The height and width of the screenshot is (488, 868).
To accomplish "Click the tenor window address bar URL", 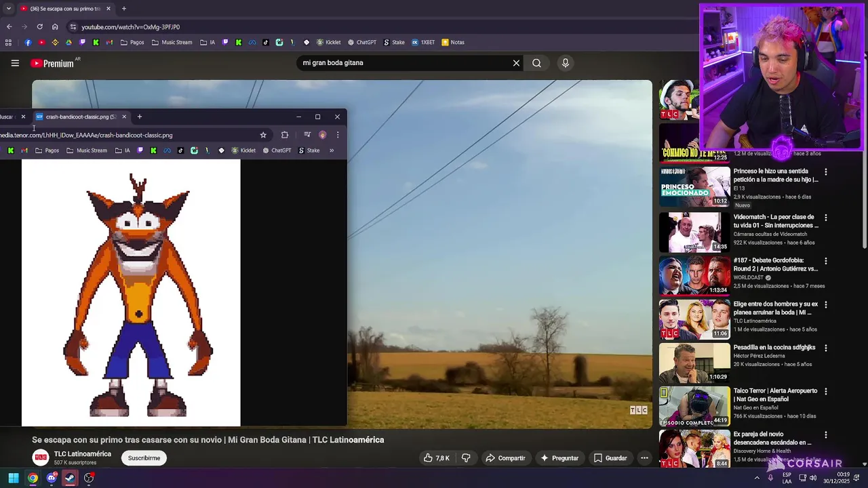I will pyautogui.click(x=86, y=135).
